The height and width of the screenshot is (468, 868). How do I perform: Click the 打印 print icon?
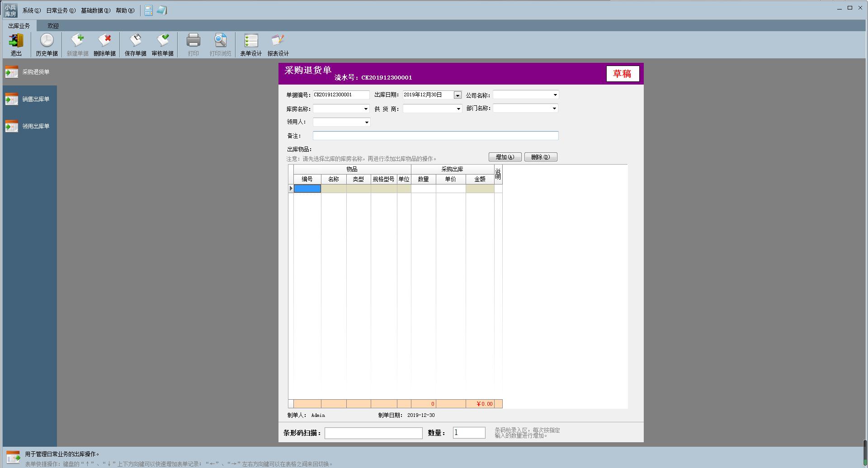coord(193,45)
